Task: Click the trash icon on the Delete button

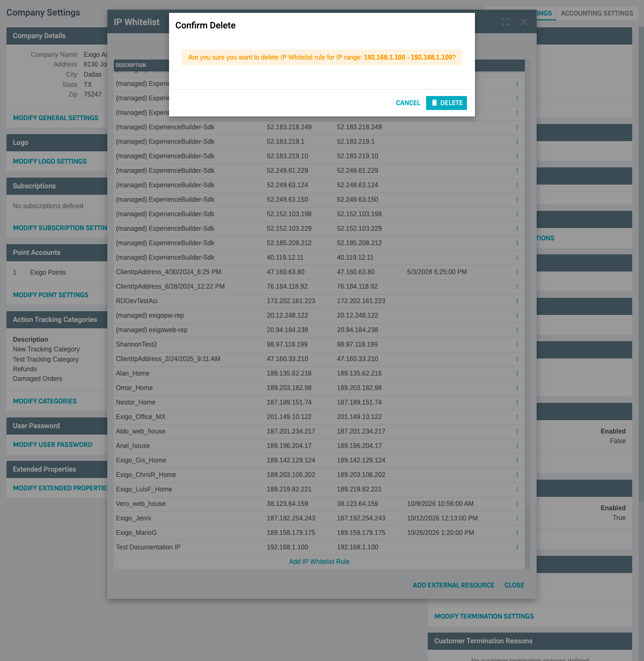Action: 436,103
